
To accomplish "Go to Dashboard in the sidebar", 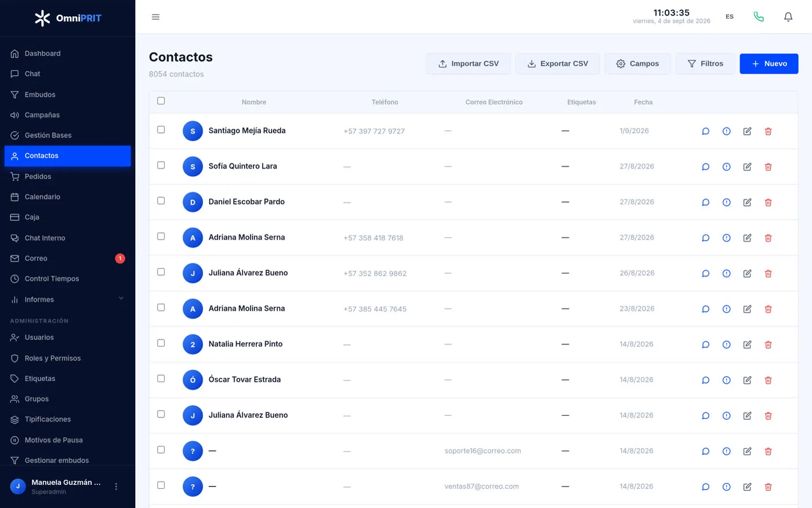I will click(67, 53).
